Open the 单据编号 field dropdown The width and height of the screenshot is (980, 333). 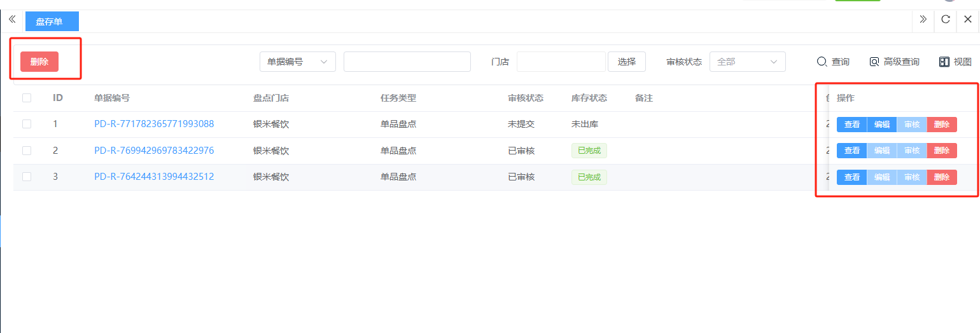pos(297,62)
